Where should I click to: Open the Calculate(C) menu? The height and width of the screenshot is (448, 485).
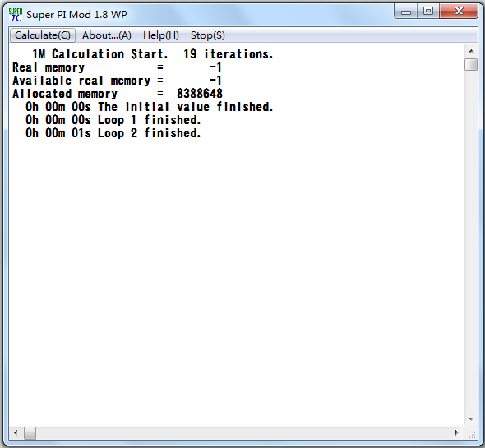click(43, 35)
